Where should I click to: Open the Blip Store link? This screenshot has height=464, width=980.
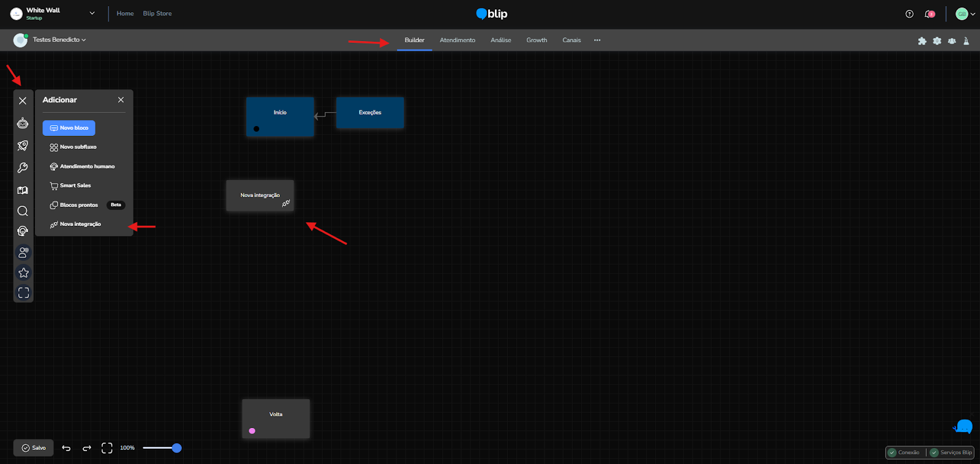157,13
